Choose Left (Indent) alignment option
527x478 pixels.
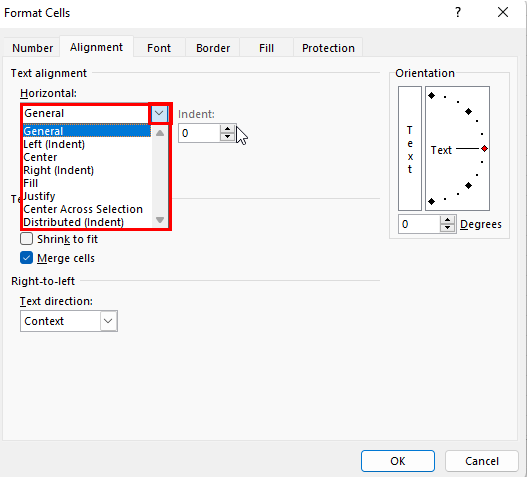point(86,144)
